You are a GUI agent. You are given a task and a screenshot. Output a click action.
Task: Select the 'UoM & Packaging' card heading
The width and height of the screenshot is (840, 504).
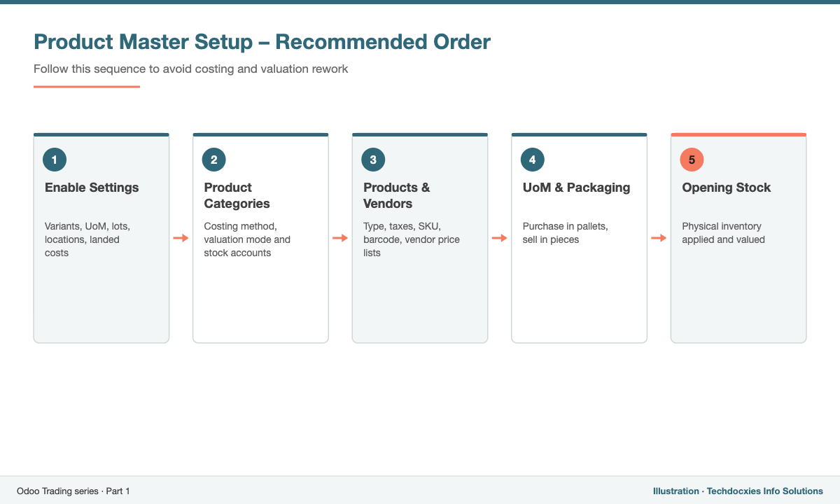pyautogui.click(x=576, y=188)
